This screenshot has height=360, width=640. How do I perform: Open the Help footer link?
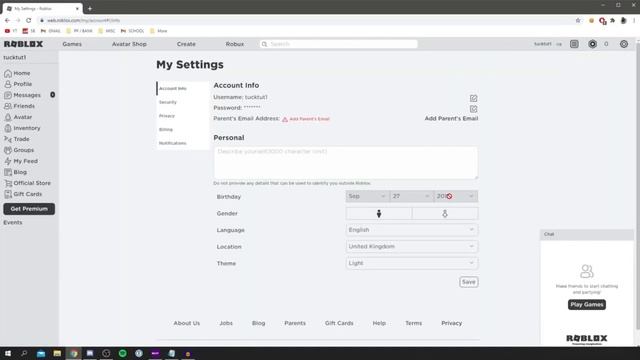[379, 323]
